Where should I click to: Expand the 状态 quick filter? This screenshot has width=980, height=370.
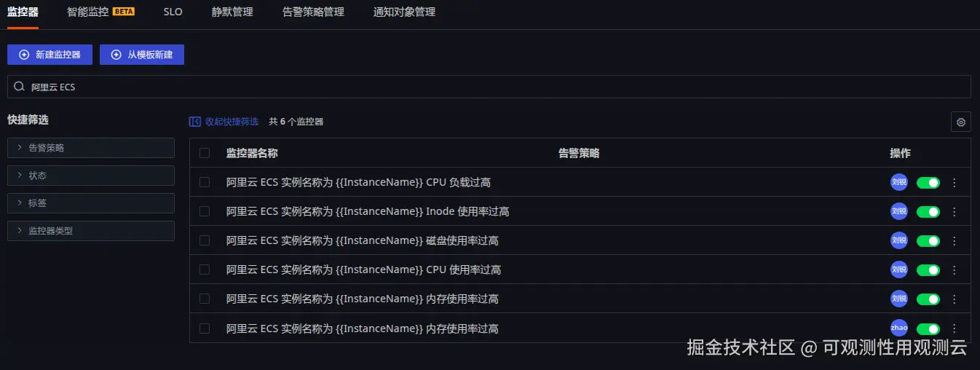[x=91, y=176]
